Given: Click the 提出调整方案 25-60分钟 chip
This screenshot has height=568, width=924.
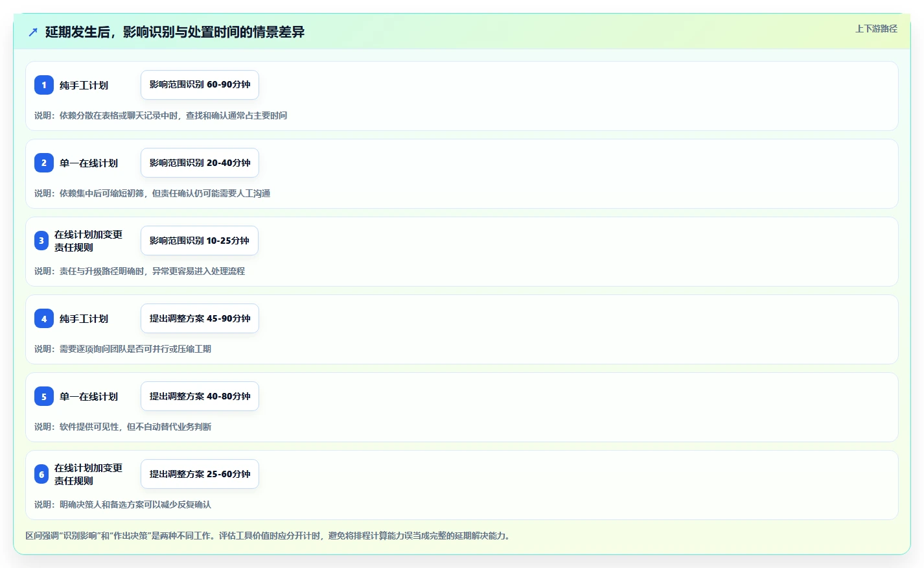Looking at the screenshot, I should coord(200,474).
